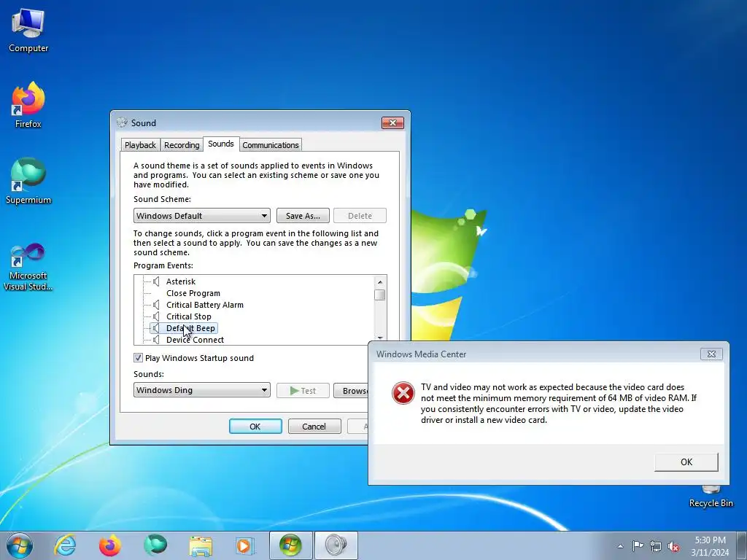
Task: Click the red error icon in Media Center dialog
Action: click(403, 393)
